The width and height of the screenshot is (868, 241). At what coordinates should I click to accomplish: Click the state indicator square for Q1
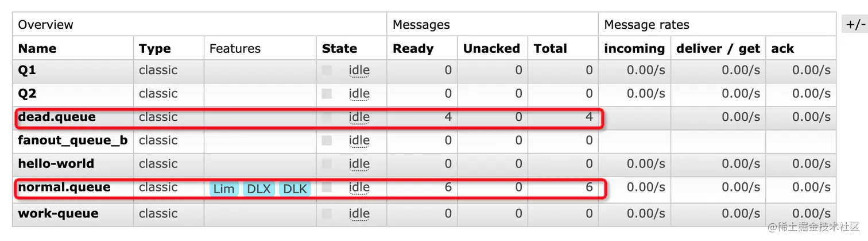(x=327, y=70)
